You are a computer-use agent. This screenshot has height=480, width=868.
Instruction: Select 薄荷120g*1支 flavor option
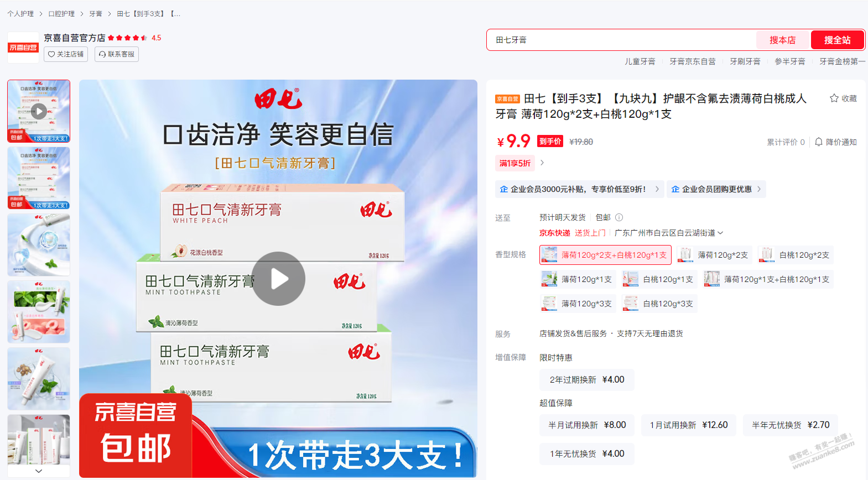(578, 279)
